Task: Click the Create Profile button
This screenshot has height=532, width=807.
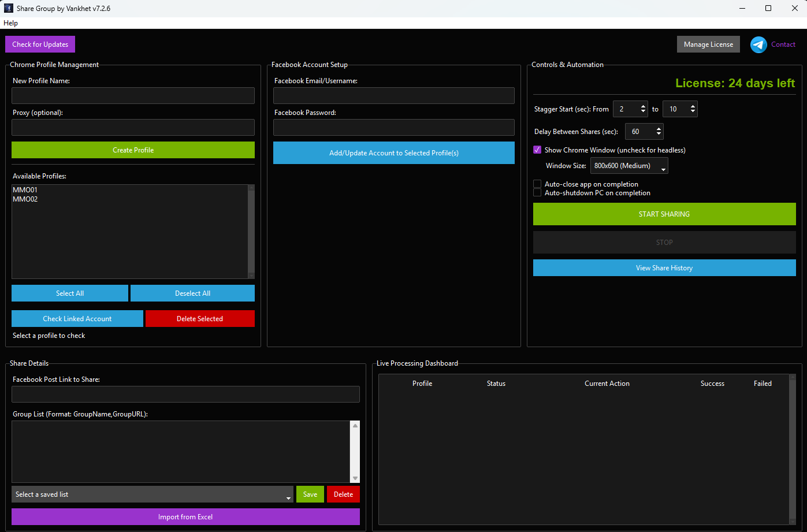Action: tap(133, 150)
